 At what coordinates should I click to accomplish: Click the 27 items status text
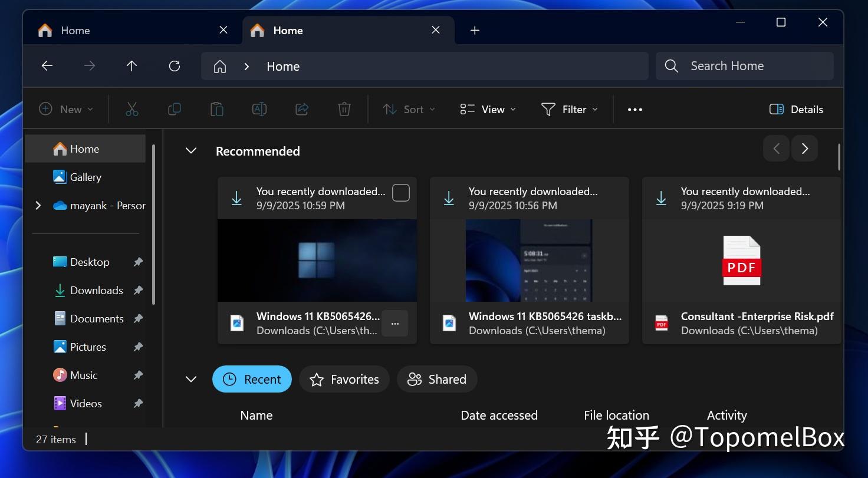pos(56,439)
